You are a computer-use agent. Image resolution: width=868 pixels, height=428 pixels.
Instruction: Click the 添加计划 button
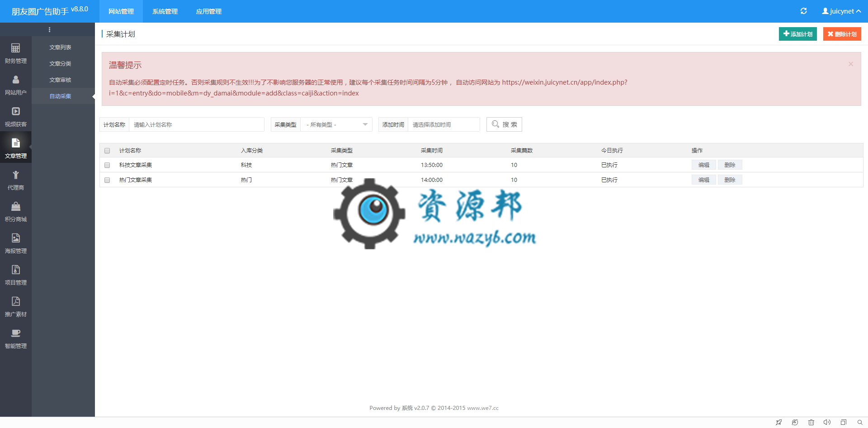pyautogui.click(x=797, y=34)
